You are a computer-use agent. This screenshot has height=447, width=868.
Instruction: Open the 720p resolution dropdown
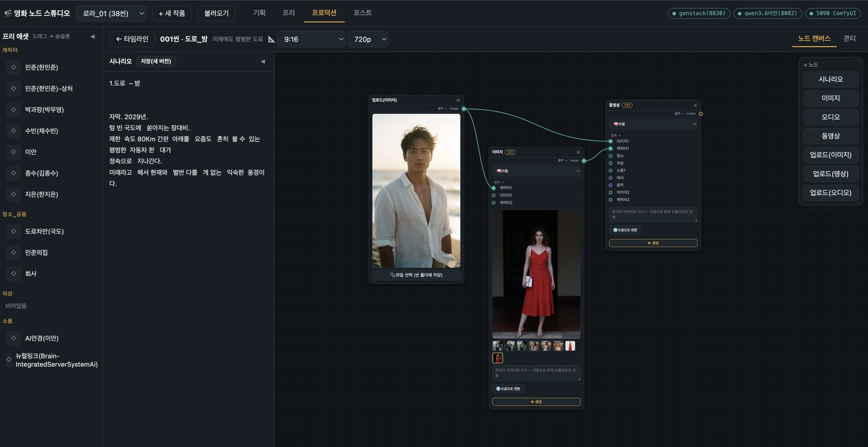(368, 39)
